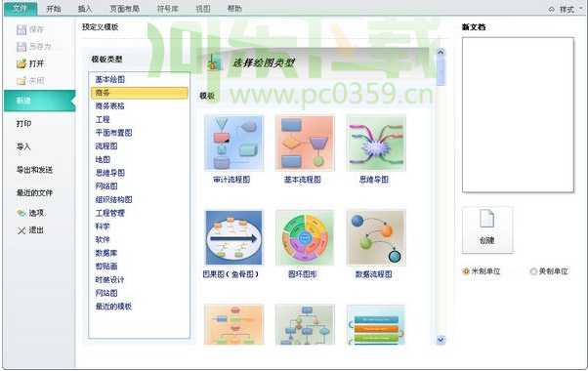The width and height of the screenshot is (588, 371).
Task: Choose the 平面布置图 template category
Action: pos(113,133)
